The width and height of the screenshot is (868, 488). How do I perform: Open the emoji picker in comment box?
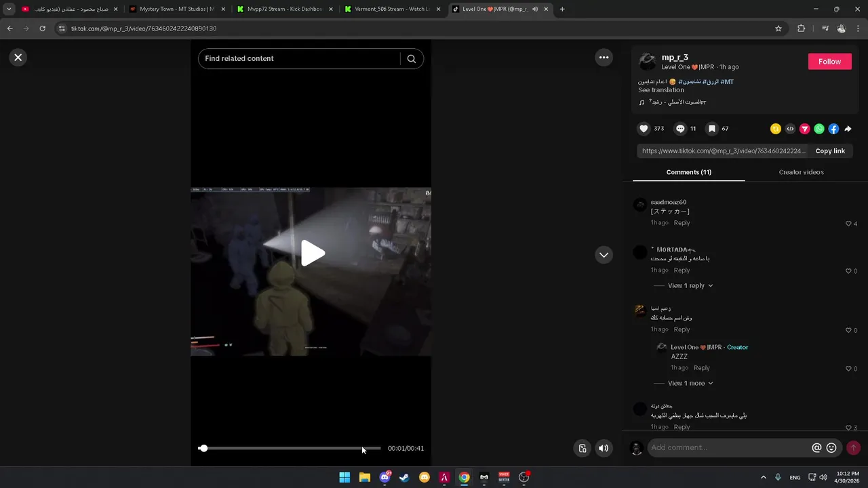point(831,448)
